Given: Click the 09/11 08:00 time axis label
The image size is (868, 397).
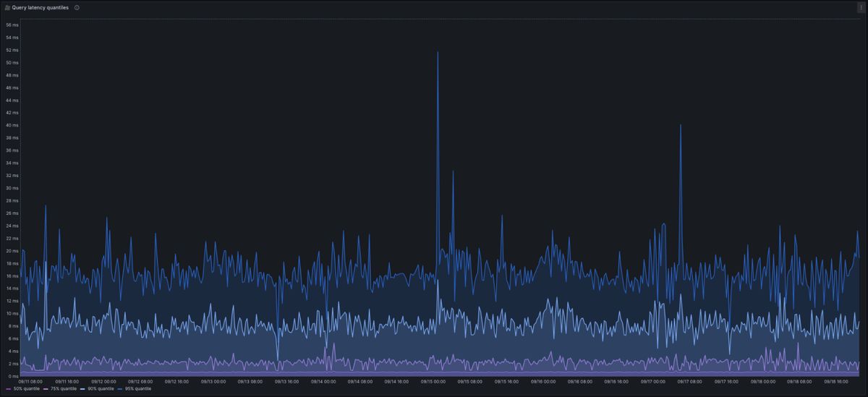Looking at the screenshot, I should [31, 381].
